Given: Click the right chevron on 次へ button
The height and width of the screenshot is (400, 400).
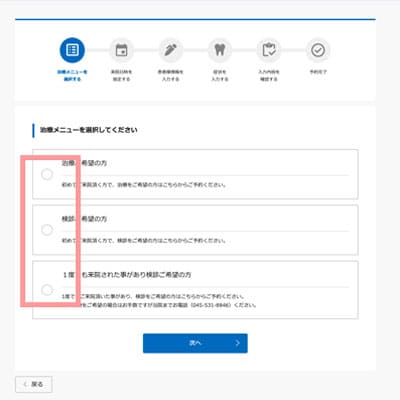Looking at the screenshot, I should (x=238, y=343).
